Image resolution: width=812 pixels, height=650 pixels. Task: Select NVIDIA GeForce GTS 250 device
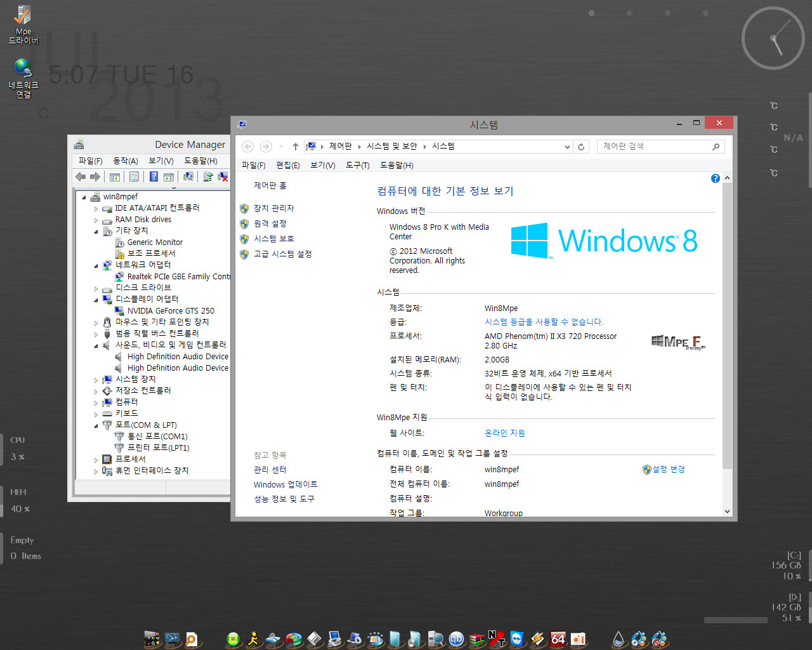click(x=171, y=311)
